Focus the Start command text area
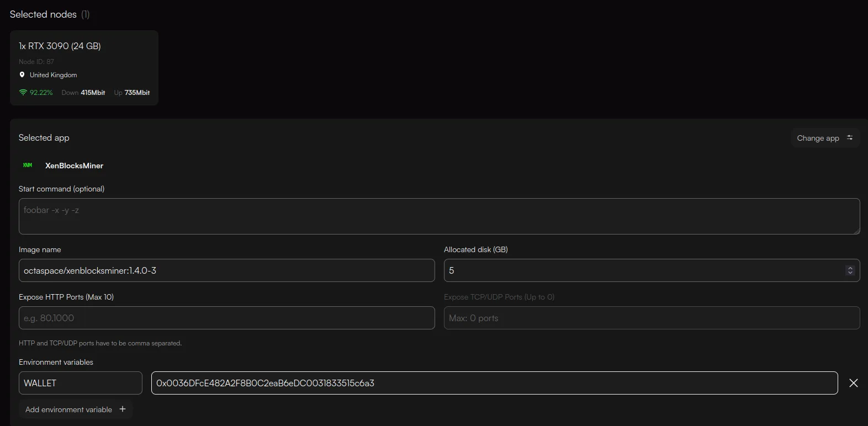 coord(439,216)
